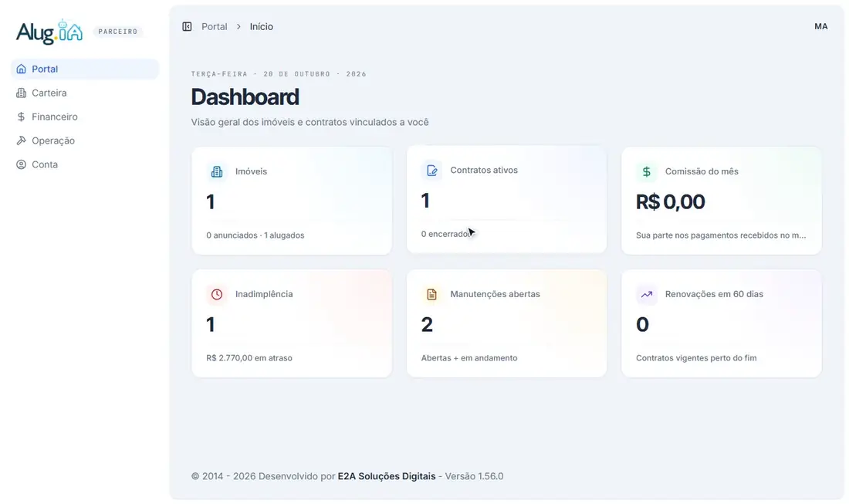
Task: Open the Financeiro menu item
Action: [x=85, y=117]
